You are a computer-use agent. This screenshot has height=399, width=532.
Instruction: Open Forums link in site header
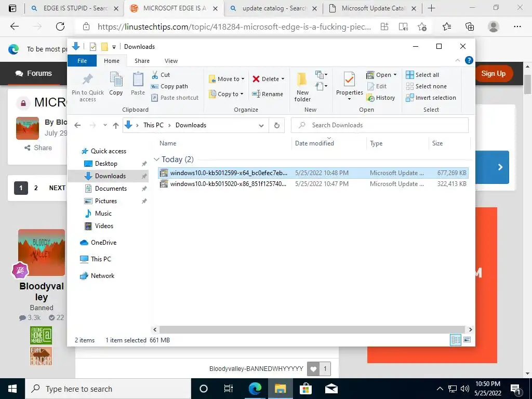[x=34, y=73]
